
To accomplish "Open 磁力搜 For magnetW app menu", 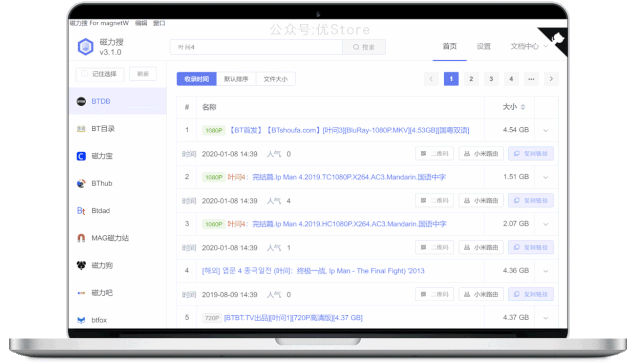I will (99, 23).
